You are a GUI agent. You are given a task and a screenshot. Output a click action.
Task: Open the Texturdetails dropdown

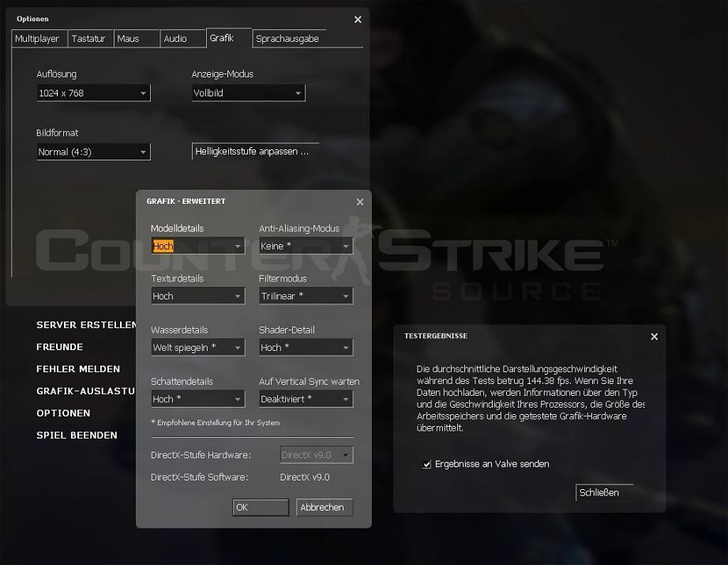tap(197, 296)
